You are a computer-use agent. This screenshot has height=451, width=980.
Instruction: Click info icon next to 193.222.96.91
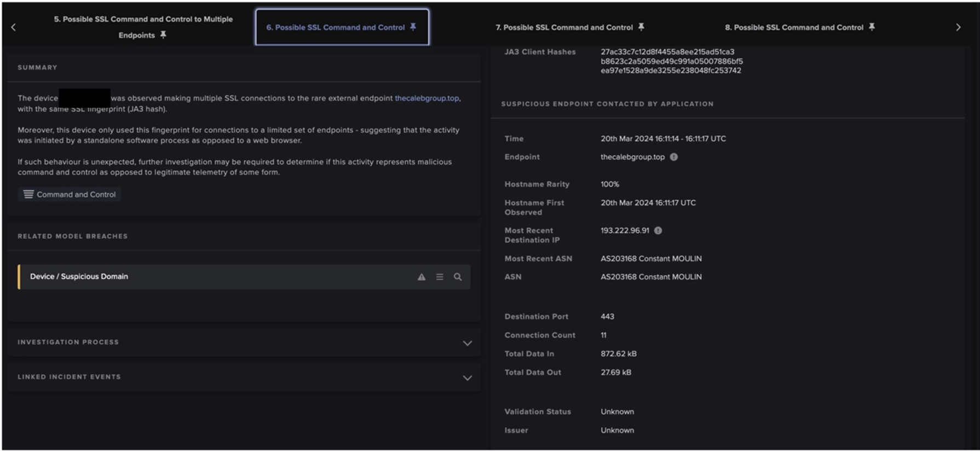click(x=658, y=230)
